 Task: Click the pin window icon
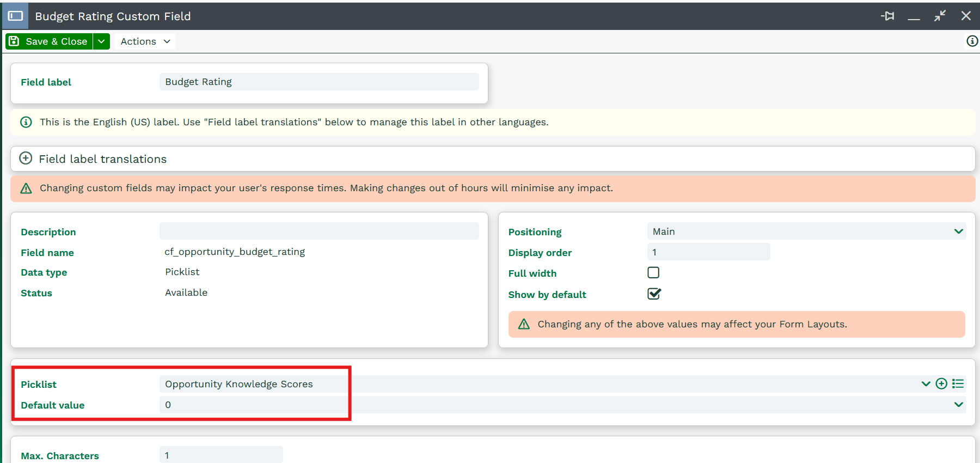coord(887,16)
